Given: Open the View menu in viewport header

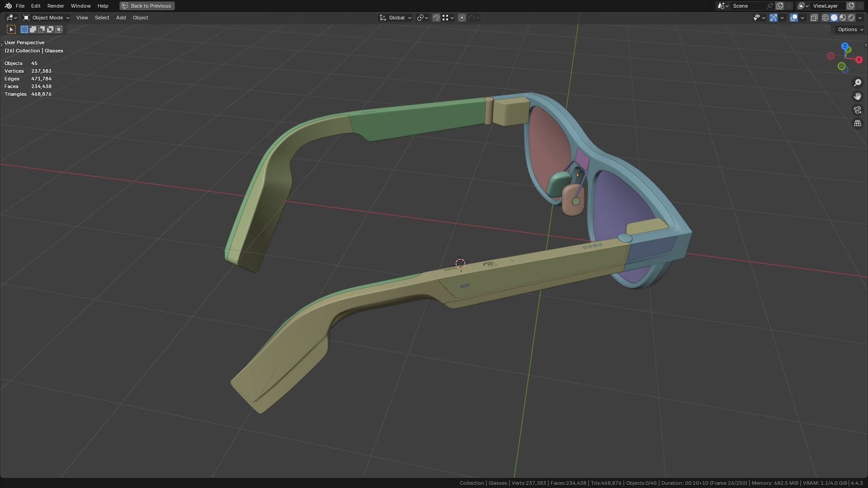Looking at the screenshot, I should click(82, 18).
